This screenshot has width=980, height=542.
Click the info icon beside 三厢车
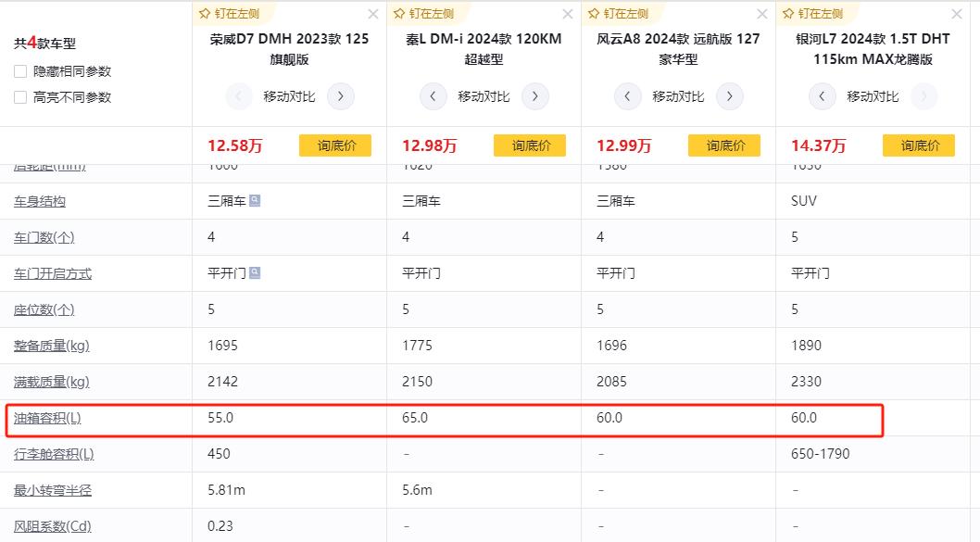tap(255, 200)
